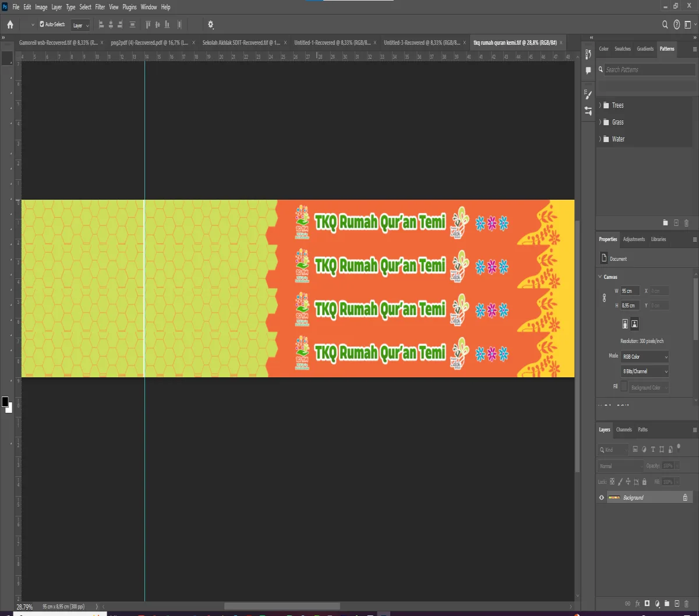The image size is (699, 616).
Task: Click the Create new layer icon
Action: 676,604
